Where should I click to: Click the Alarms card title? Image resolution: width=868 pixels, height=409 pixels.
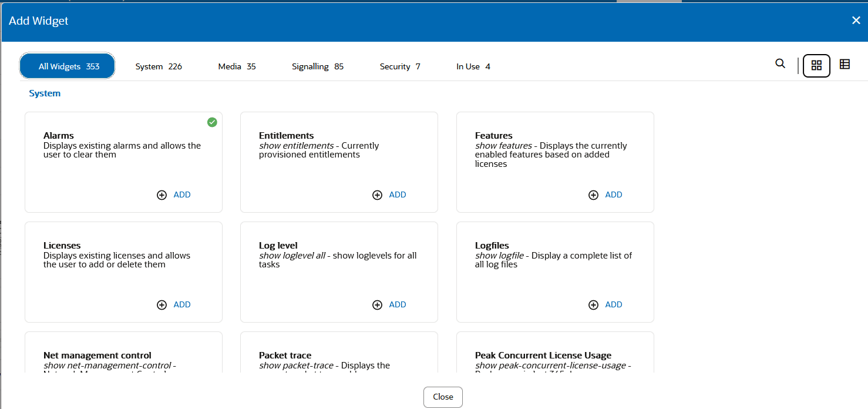click(59, 136)
